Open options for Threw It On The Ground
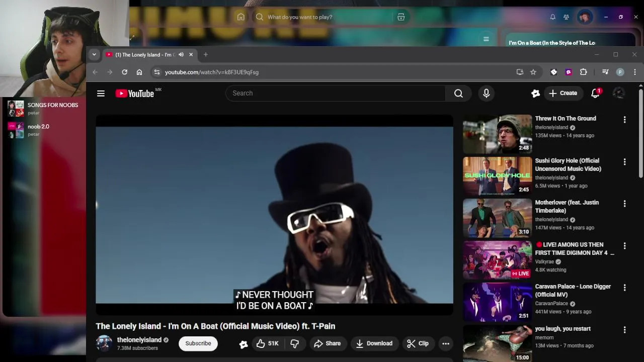The width and height of the screenshot is (644, 362). click(624, 120)
